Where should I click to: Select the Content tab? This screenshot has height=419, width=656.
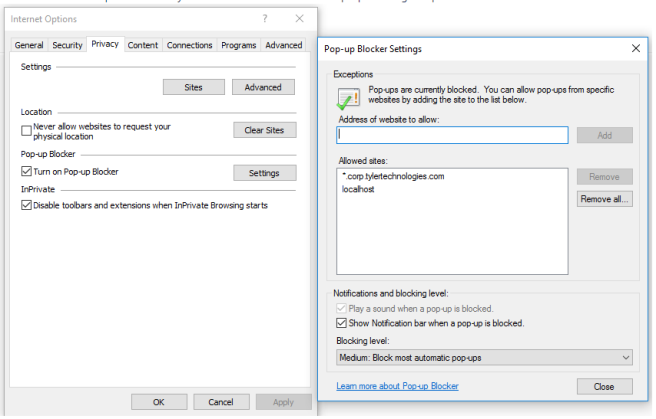(x=143, y=45)
